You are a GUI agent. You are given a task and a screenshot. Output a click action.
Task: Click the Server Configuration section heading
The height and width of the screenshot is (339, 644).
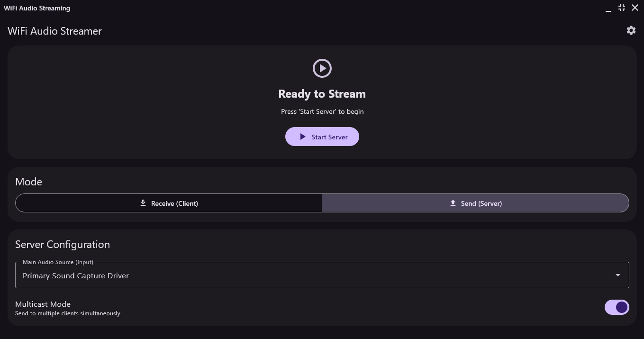pos(63,245)
